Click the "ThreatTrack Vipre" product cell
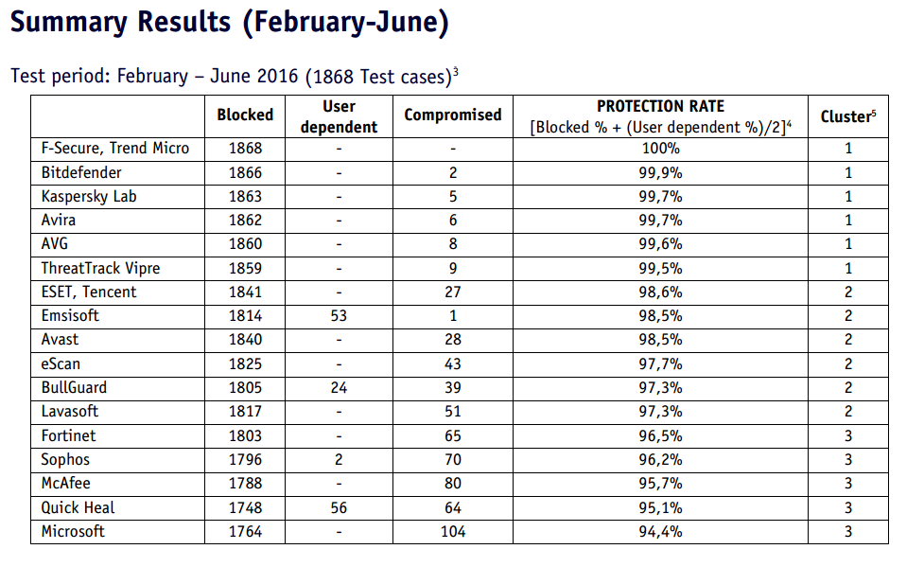924x567 pixels. (x=100, y=268)
